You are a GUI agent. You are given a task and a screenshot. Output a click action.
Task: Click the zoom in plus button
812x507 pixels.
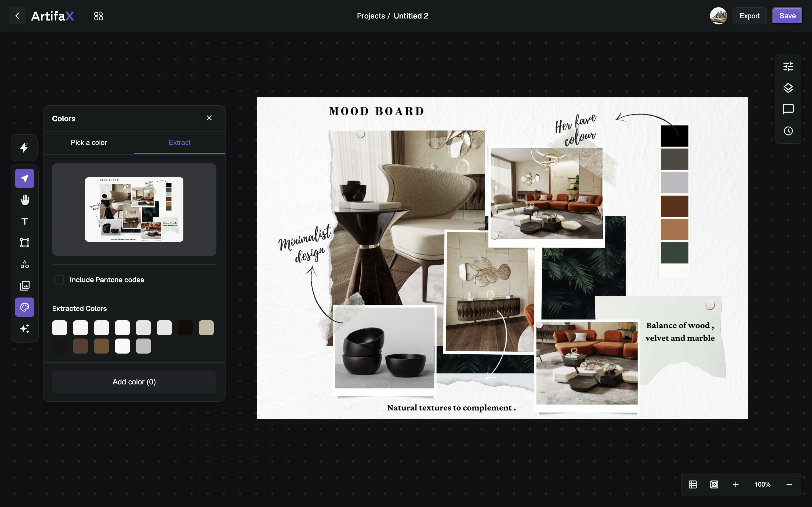click(735, 484)
